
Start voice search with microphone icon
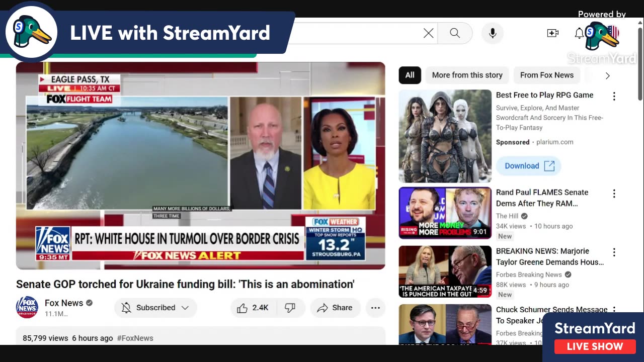point(493,33)
